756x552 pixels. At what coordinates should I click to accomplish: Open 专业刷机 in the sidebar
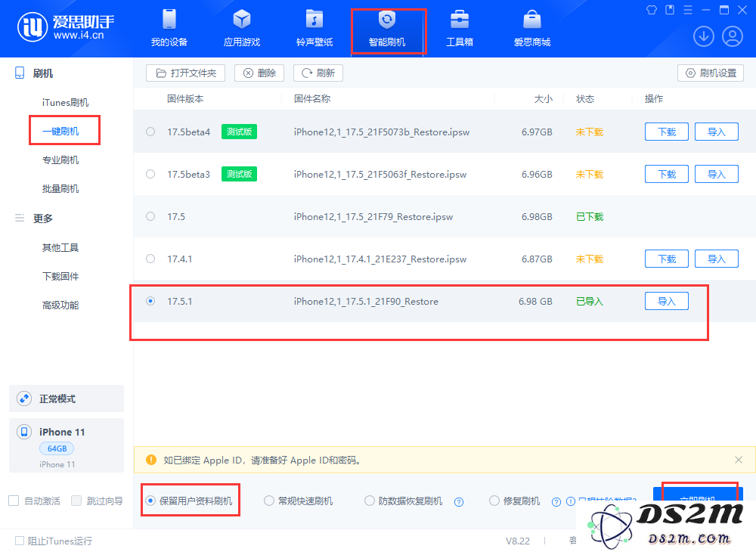click(60, 160)
